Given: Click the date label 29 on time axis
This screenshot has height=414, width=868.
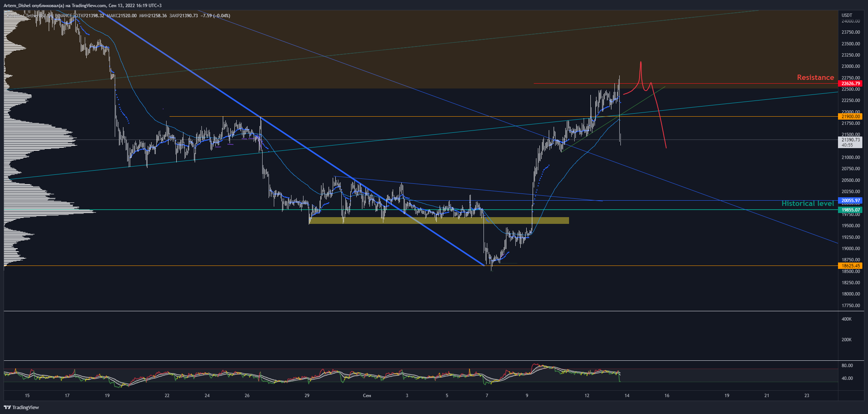Looking at the screenshot, I should tap(307, 396).
